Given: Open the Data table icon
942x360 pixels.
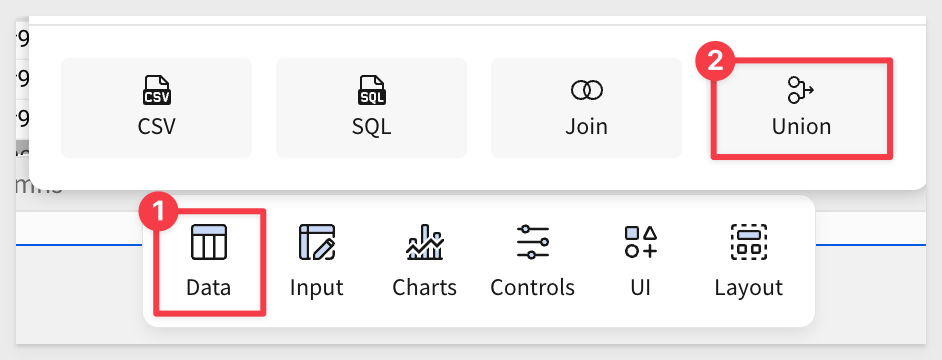Looking at the screenshot, I should click(208, 242).
